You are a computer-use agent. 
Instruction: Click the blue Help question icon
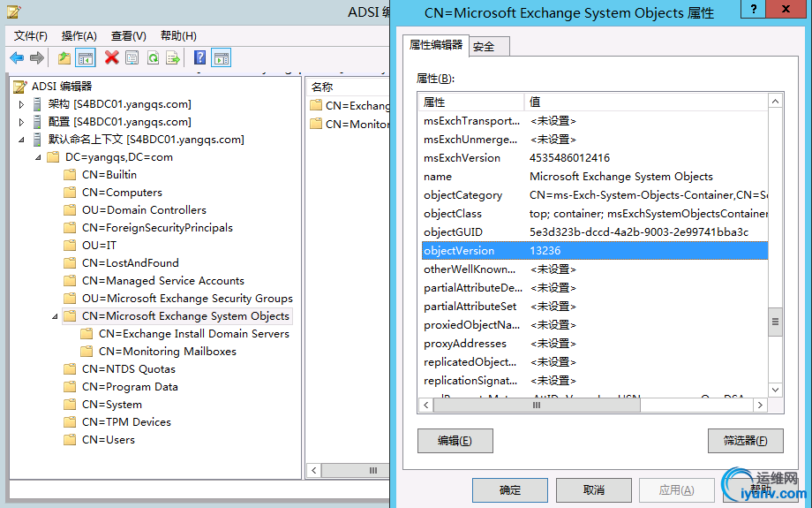(x=199, y=57)
